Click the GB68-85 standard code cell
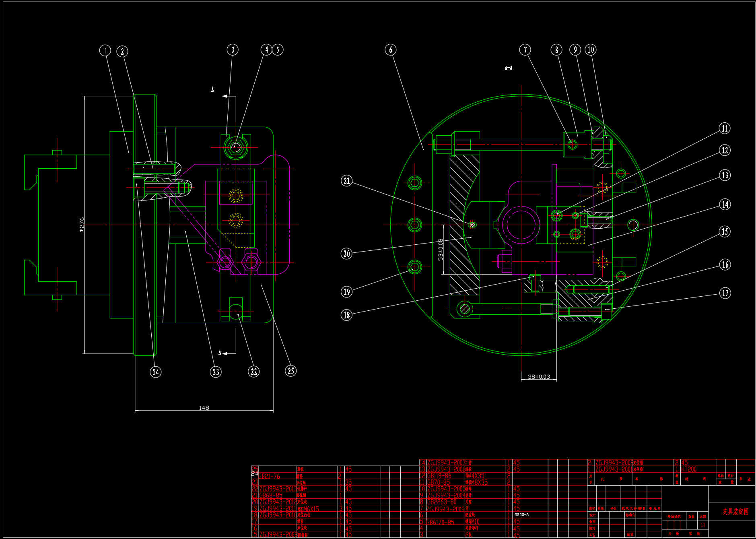The height and width of the screenshot is (539, 756). tap(271, 496)
